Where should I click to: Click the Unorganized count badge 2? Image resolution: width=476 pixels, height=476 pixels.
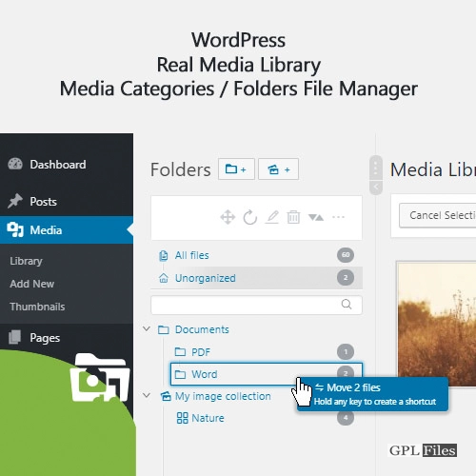pos(346,278)
